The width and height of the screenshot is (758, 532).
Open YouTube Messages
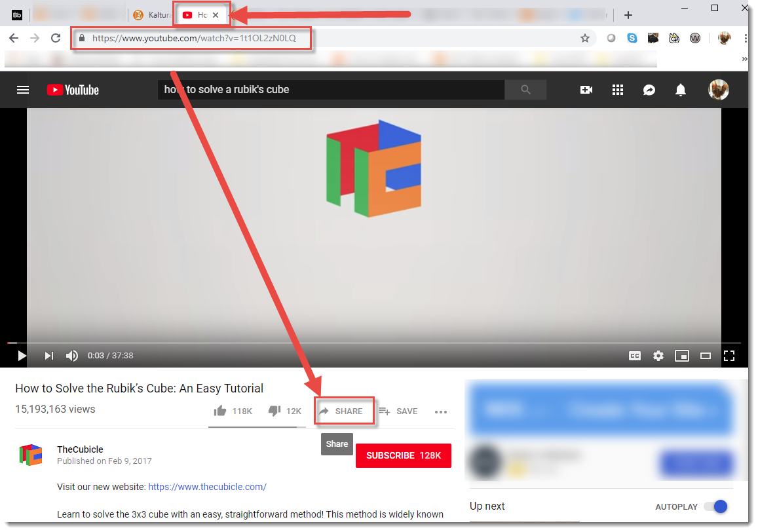pyautogui.click(x=649, y=90)
